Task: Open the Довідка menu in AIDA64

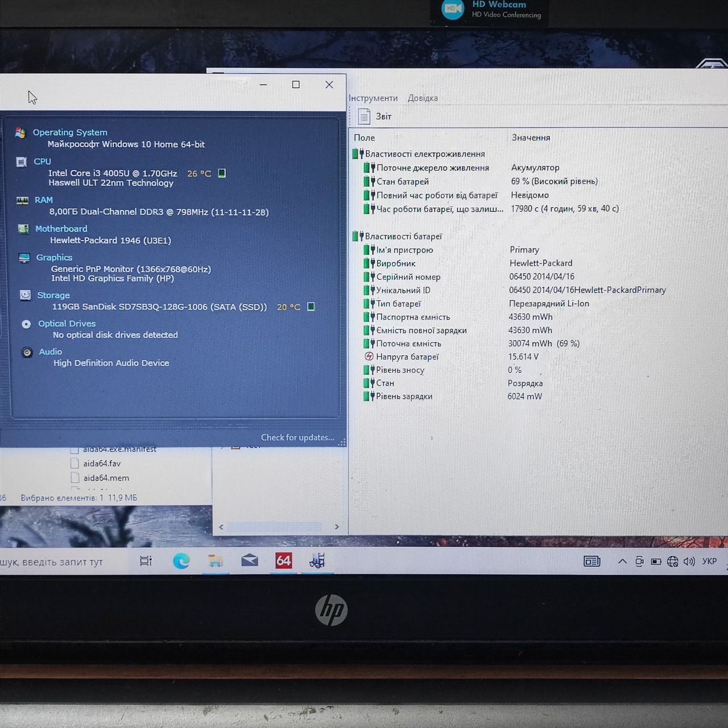Action: coord(423,98)
